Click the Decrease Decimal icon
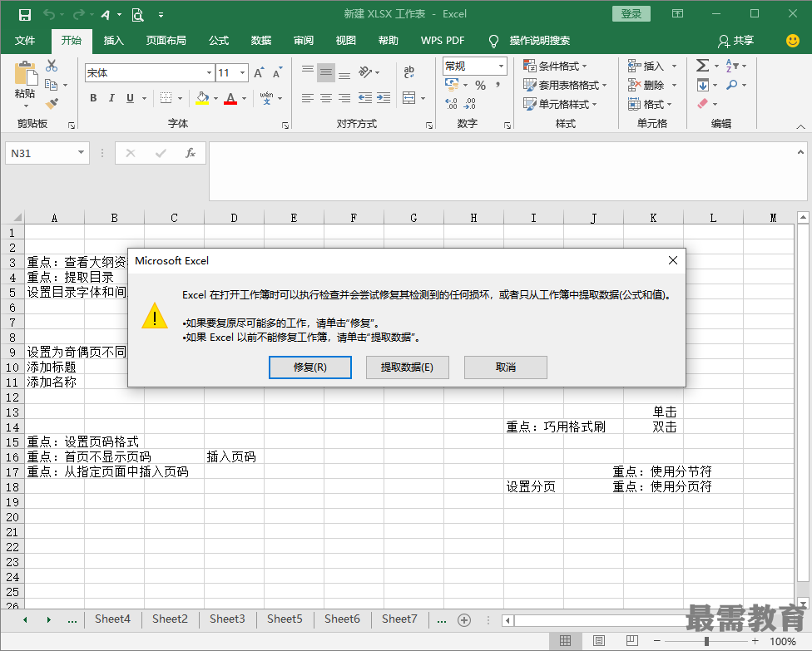The image size is (812, 651). tap(470, 104)
